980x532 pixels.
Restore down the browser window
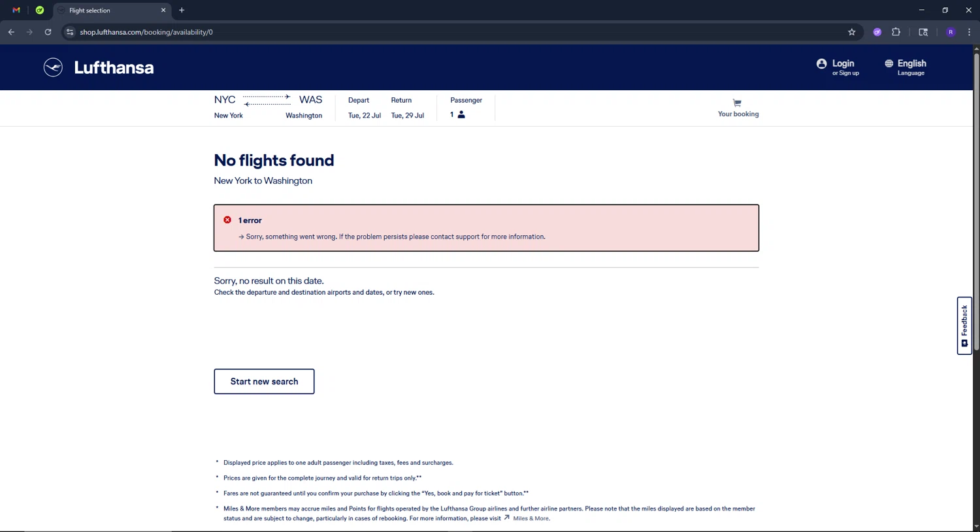tap(945, 10)
